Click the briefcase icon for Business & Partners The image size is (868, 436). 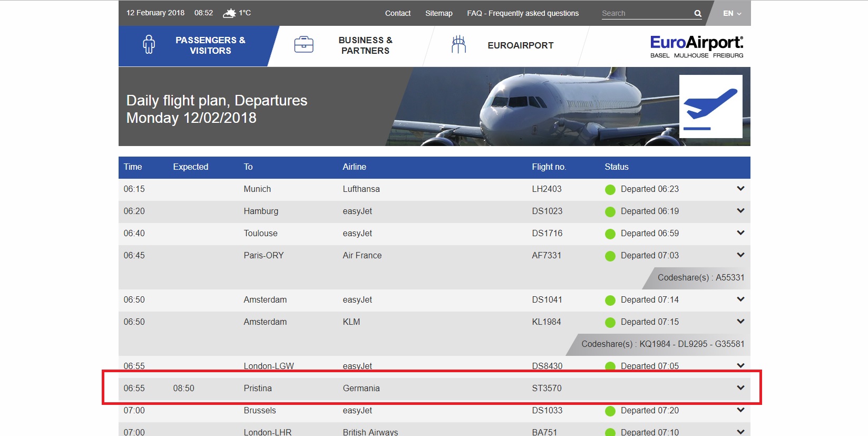coord(304,45)
